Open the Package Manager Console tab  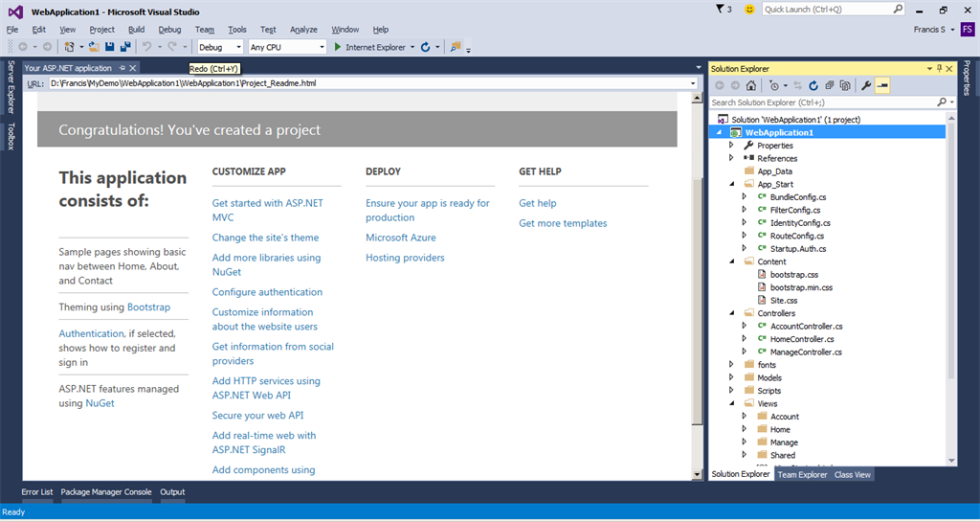point(106,492)
